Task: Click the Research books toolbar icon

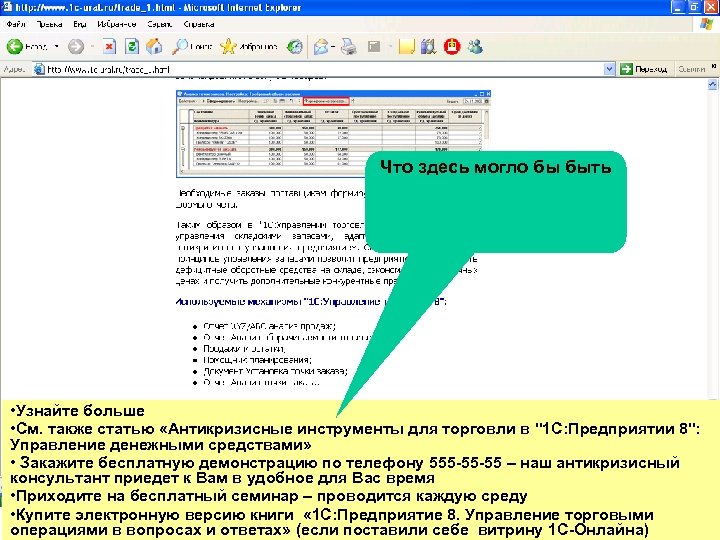Action: (x=428, y=46)
